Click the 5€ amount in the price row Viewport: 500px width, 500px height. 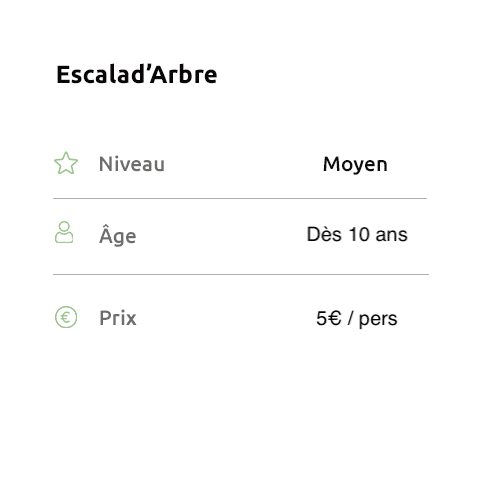[329, 318]
